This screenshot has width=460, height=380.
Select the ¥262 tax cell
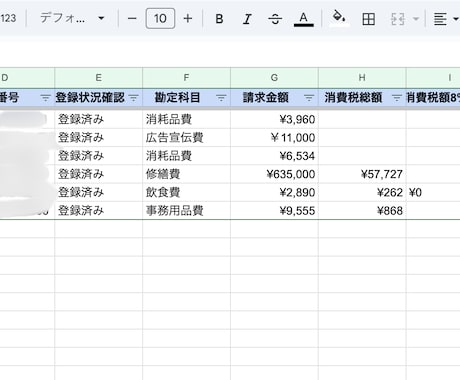tap(362, 192)
